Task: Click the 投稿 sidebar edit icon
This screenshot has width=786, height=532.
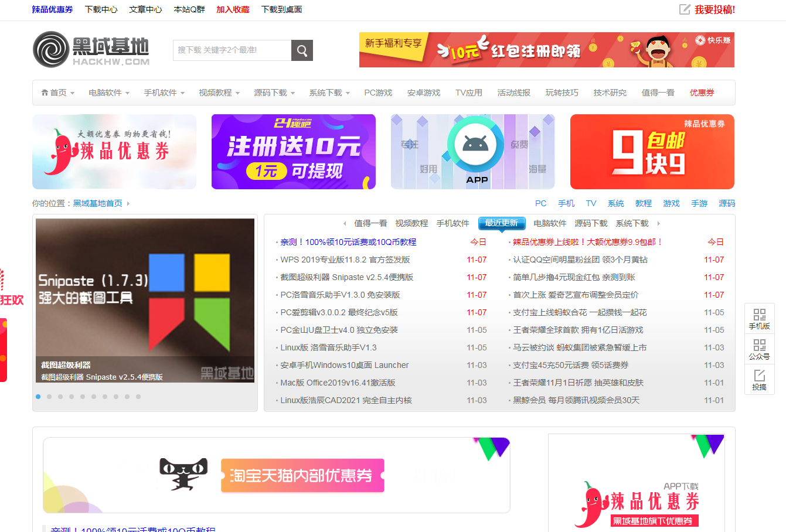Action: pyautogui.click(x=759, y=376)
